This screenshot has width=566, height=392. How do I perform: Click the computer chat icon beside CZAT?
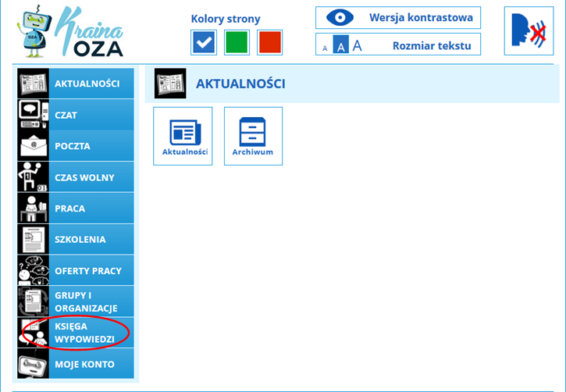coord(34,115)
